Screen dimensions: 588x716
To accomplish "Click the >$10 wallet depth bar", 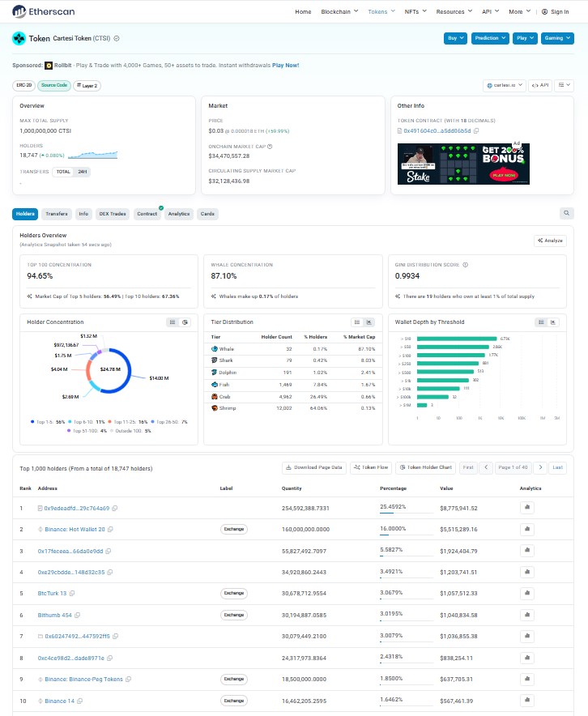I will [457, 339].
